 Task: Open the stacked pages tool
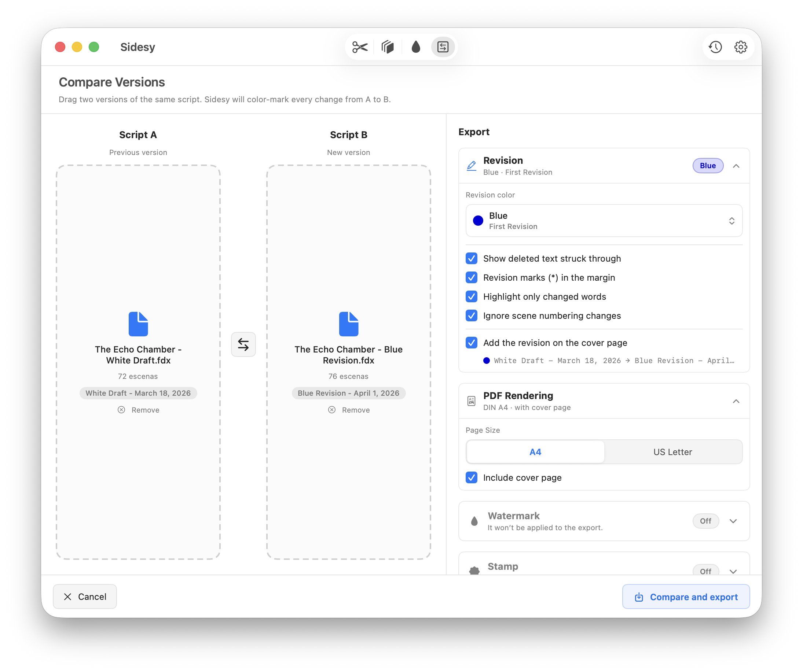tap(388, 47)
